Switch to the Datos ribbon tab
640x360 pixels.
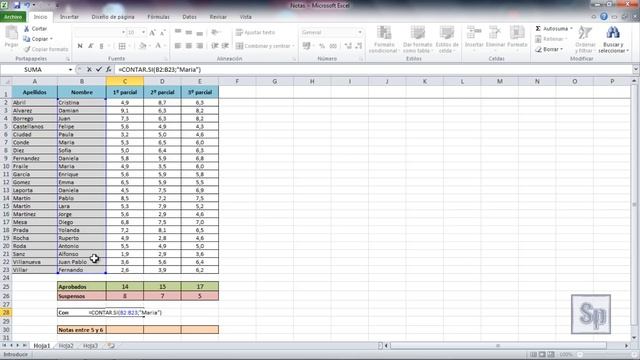click(189, 17)
